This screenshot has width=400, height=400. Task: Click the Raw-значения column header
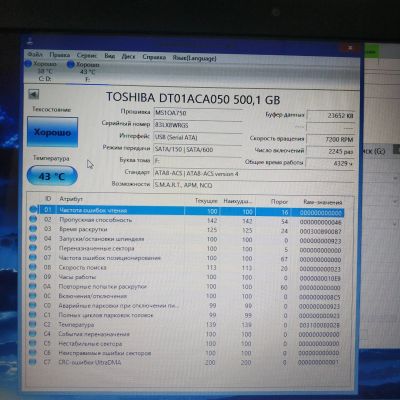point(323,202)
